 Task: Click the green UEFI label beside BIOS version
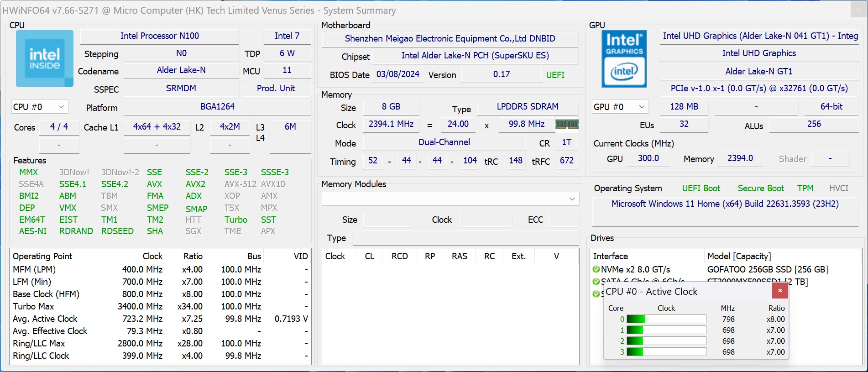point(555,75)
